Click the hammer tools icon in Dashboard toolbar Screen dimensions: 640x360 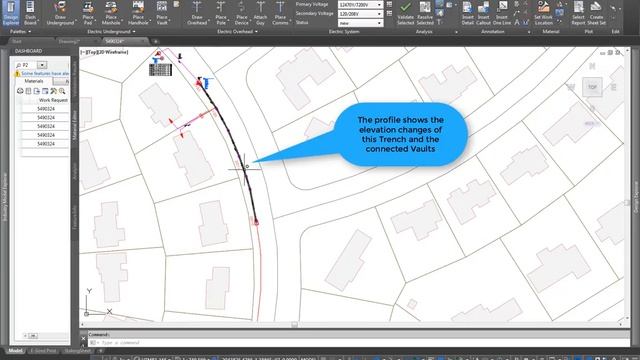pos(53,91)
